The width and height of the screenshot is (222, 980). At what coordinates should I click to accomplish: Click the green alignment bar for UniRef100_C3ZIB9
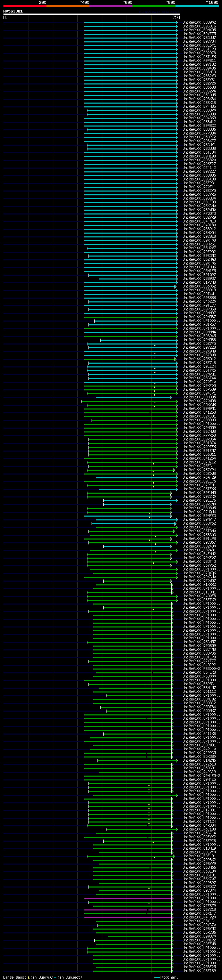133,971
